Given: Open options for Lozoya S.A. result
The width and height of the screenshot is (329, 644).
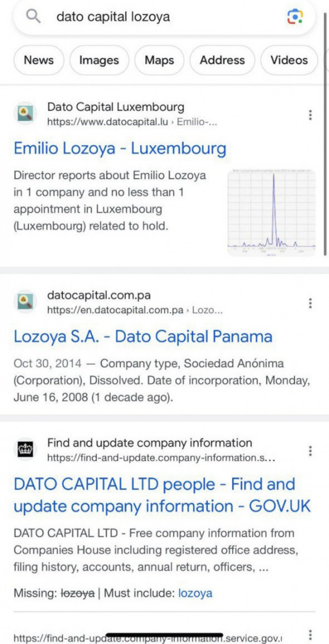Looking at the screenshot, I should [x=310, y=303].
